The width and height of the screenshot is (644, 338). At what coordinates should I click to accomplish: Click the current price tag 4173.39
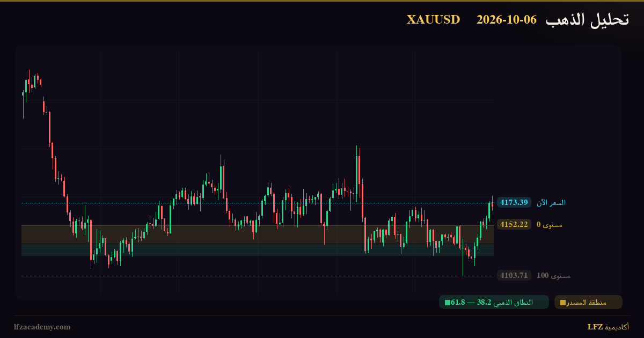[x=514, y=202]
